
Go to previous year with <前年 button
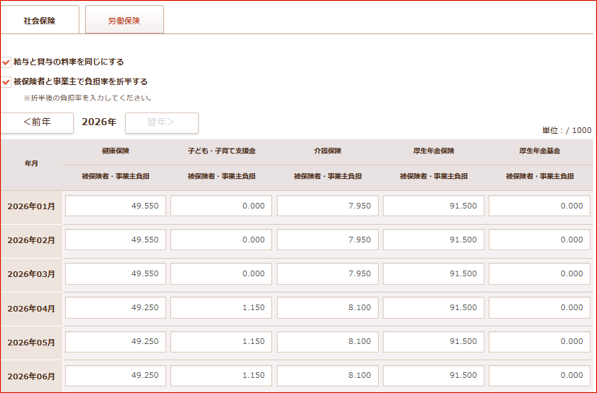37,123
